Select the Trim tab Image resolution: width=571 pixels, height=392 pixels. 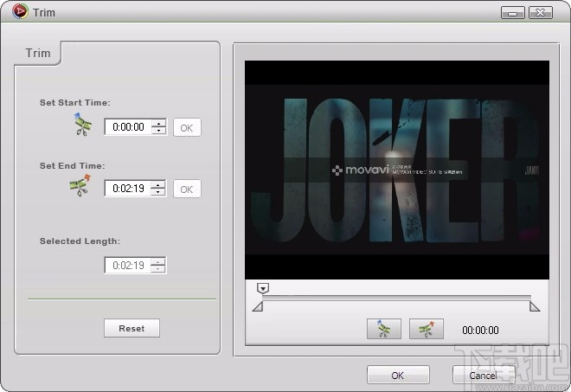[38, 53]
